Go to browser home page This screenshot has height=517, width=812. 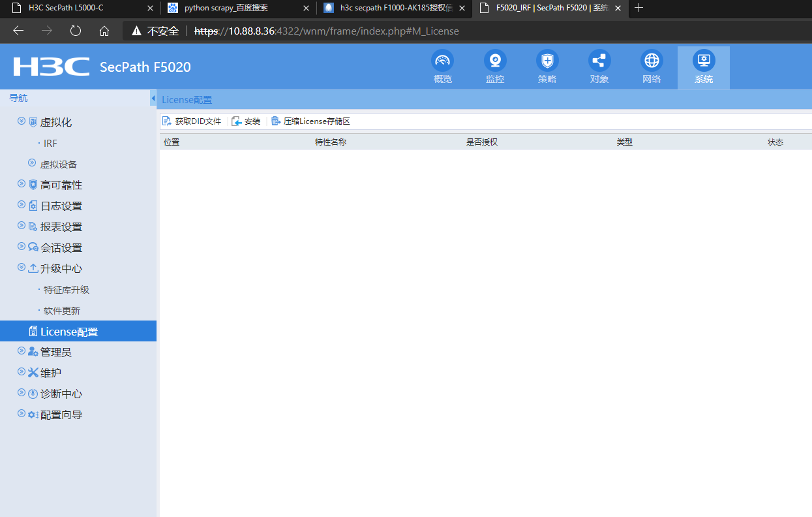click(x=104, y=31)
